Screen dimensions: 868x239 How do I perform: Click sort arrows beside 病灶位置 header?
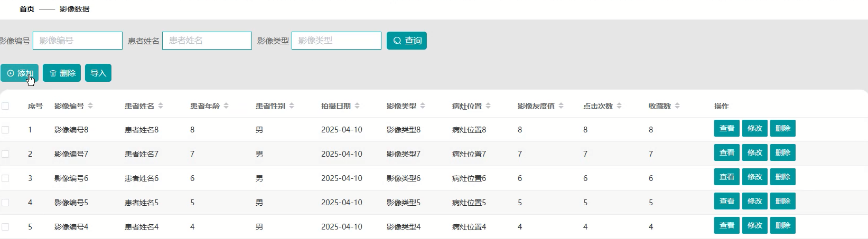[488, 106]
